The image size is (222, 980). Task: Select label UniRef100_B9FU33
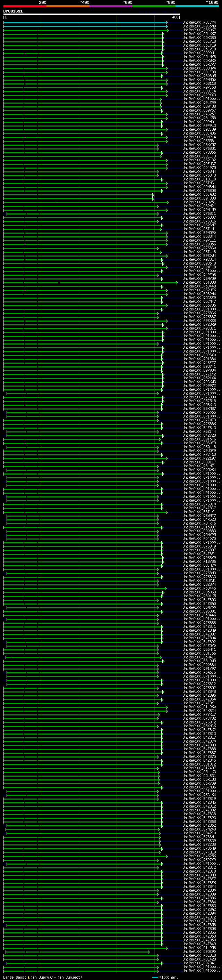point(199,199)
